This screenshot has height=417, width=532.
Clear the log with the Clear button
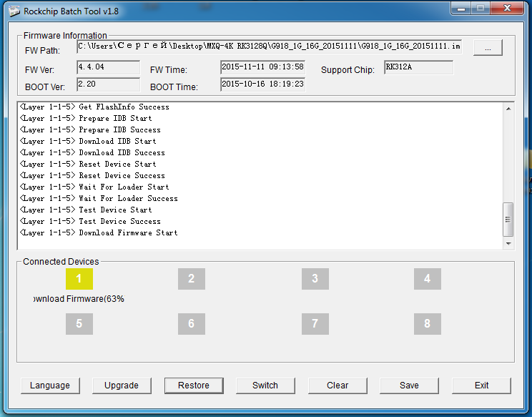(338, 386)
